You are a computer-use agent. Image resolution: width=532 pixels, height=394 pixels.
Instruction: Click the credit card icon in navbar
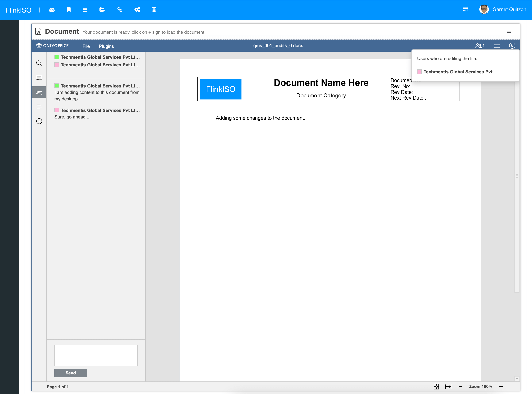465,9
